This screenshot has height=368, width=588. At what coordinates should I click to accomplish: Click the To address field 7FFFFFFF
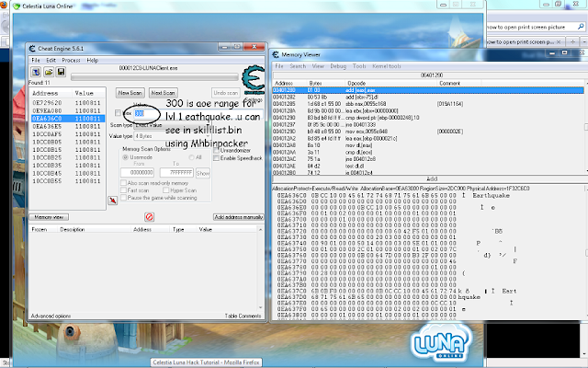point(176,172)
